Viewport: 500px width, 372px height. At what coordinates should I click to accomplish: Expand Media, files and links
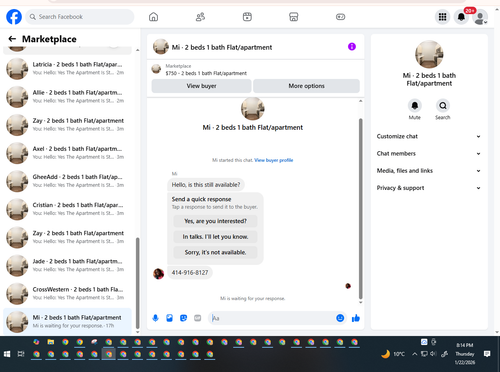point(429,171)
